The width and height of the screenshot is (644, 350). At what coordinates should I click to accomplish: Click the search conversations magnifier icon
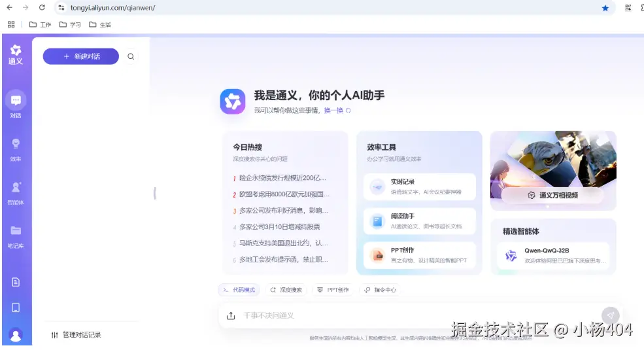click(x=131, y=57)
